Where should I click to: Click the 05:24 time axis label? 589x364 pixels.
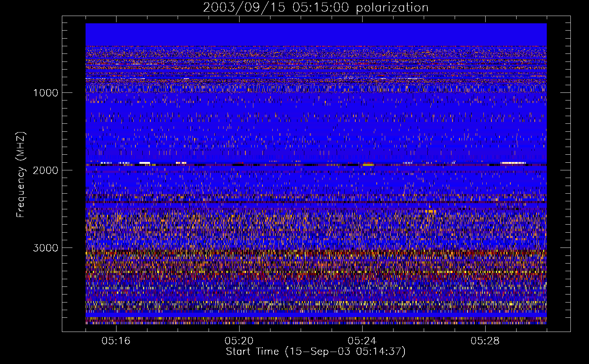click(362, 341)
